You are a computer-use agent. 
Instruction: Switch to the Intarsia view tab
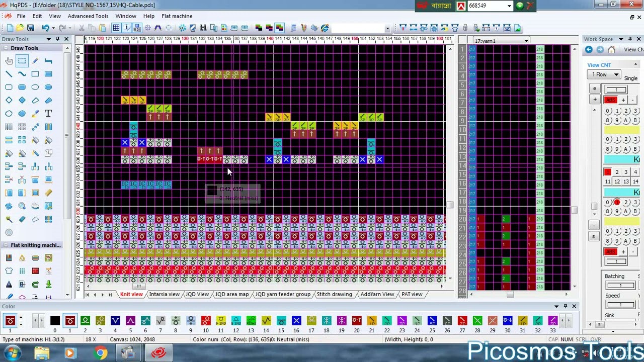(164, 294)
